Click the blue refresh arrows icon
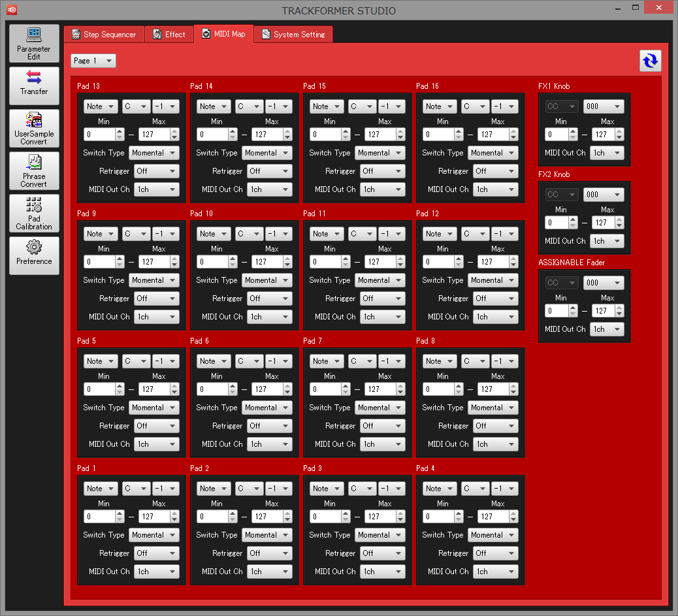 coord(651,61)
